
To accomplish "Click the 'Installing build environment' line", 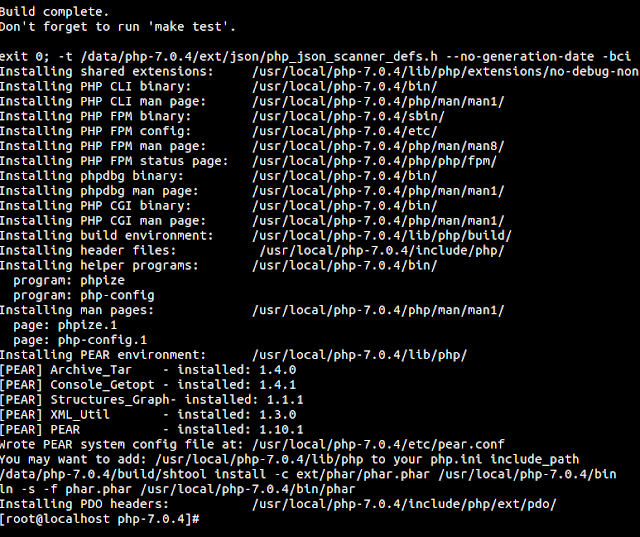I will pos(106,236).
